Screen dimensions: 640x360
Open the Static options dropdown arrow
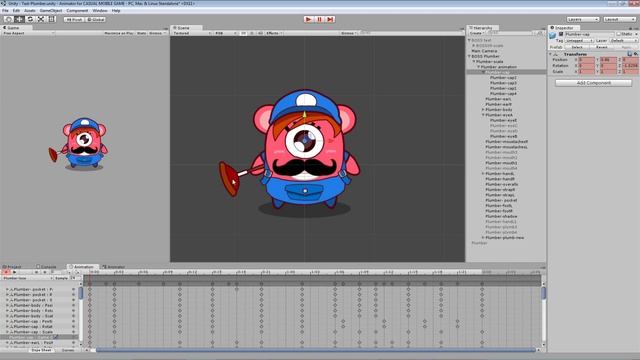(636, 34)
